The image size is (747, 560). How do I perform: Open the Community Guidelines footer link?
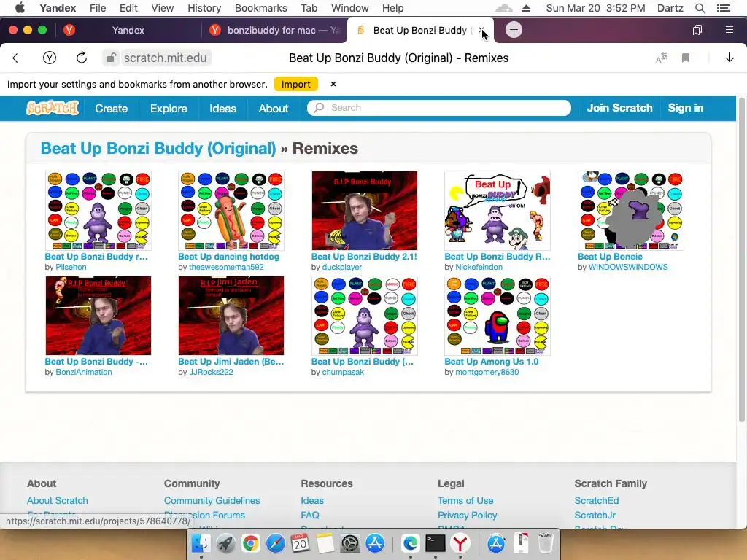[x=212, y=500]
